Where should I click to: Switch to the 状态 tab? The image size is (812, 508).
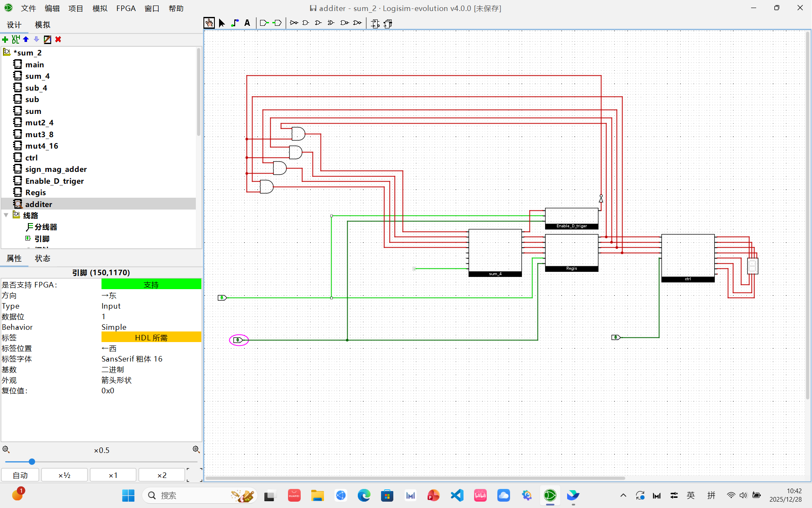pos(42,258)
